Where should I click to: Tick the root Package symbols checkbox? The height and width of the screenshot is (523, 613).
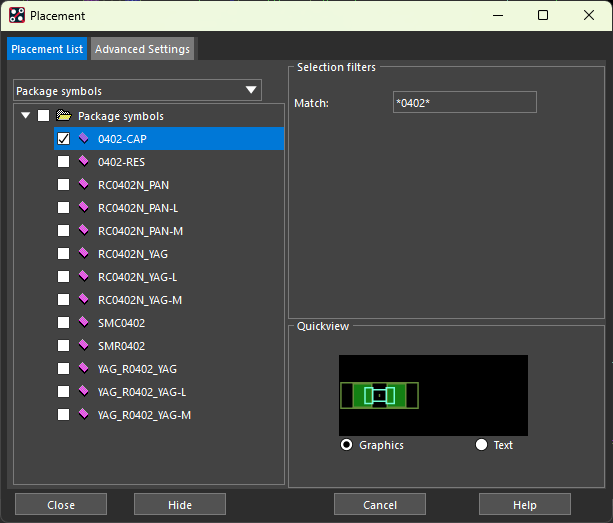pos(43,115)
